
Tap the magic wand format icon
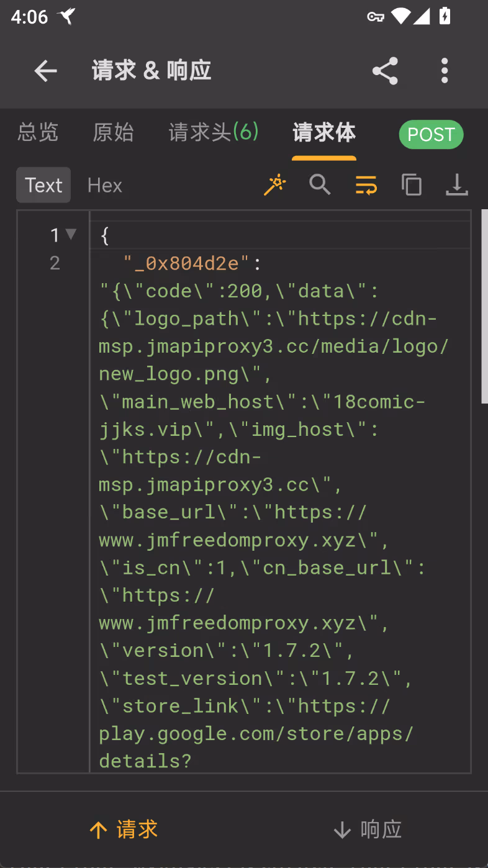pyautogui.click(x=275, y=185)
